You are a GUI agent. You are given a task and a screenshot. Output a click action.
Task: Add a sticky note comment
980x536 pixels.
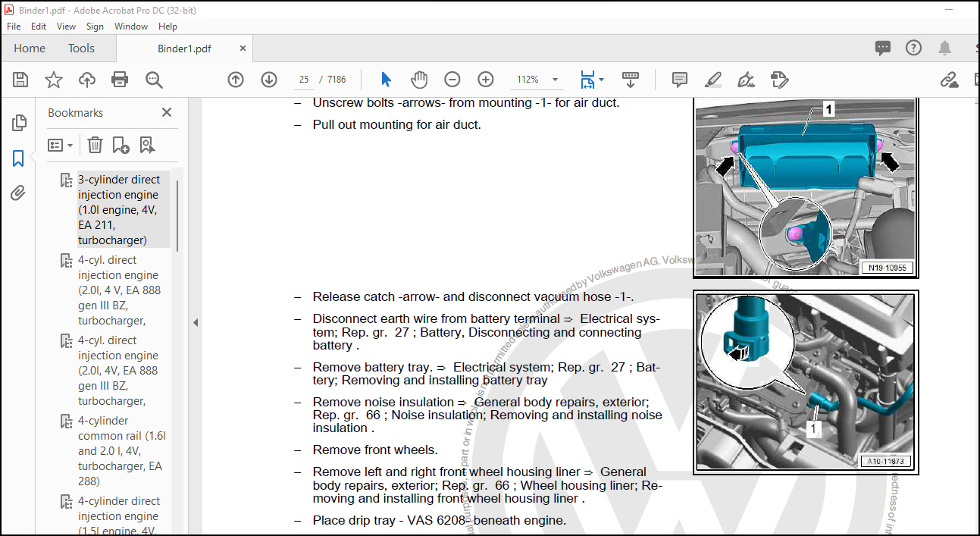[680, 80]
